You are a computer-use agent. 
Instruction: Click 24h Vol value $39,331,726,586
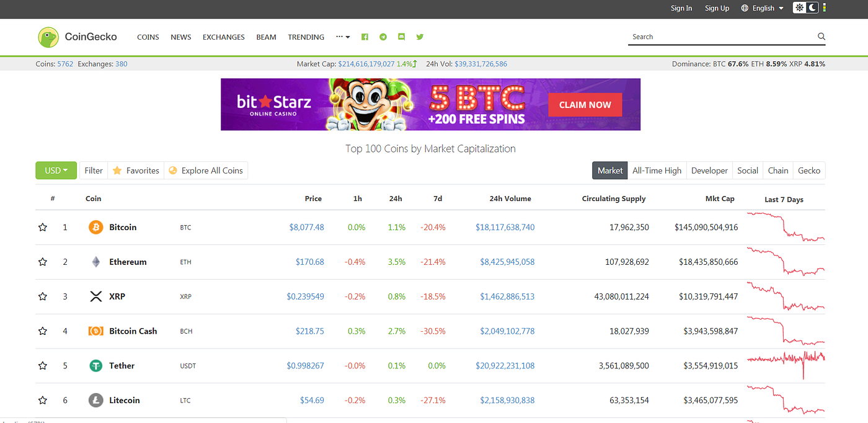pyautogui.click(x=481, y=64)
